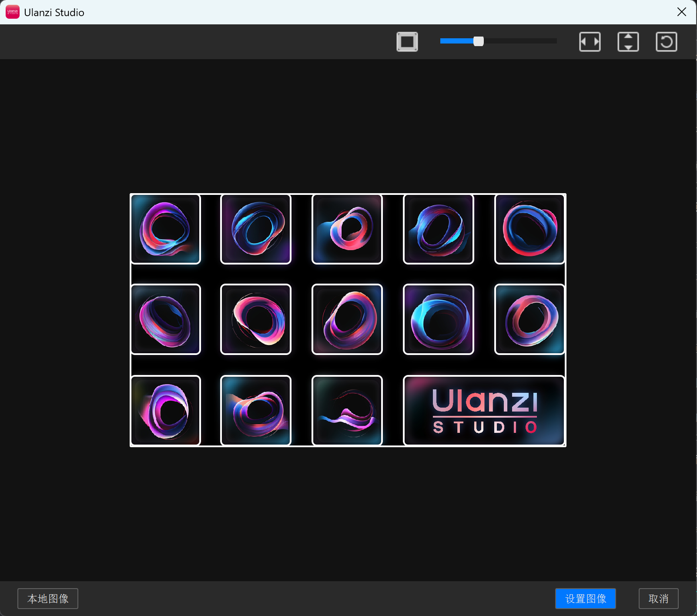Confirm with the 设置图像 button
Viewport: 697px width, 616px height.
[585, 599]
